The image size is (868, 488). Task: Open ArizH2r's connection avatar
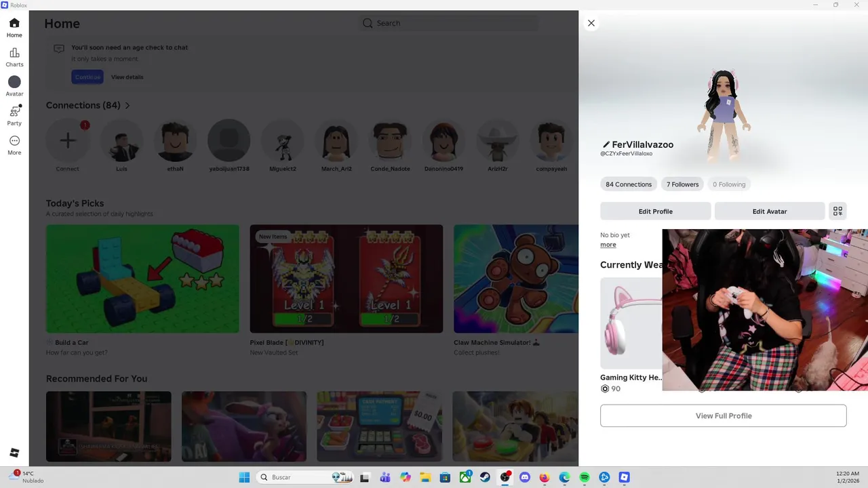[x=497, y=140]
